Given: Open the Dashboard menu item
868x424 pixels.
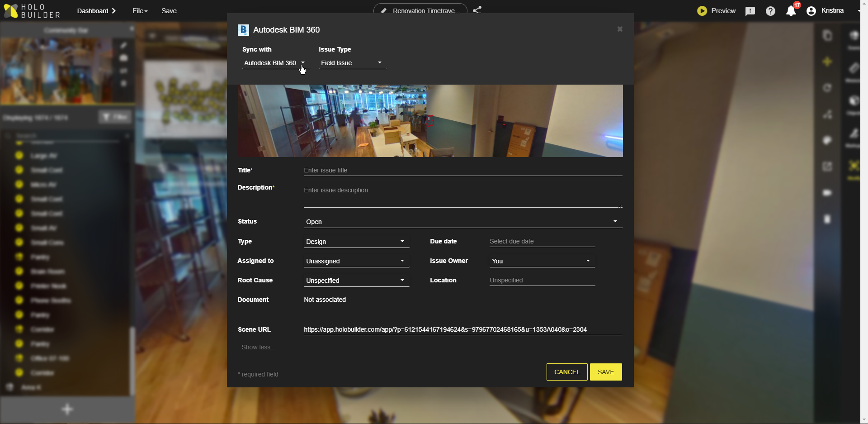Looking at the screenshot, I should click(96, 11).
